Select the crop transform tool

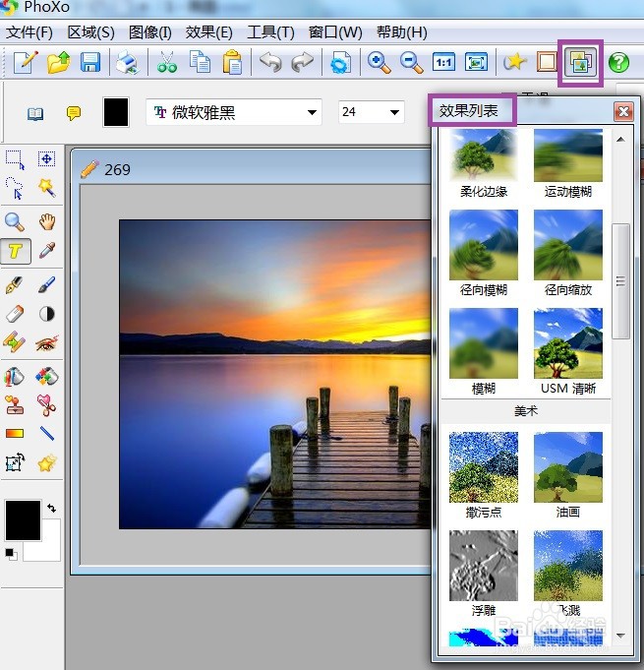tap(15, 462)
